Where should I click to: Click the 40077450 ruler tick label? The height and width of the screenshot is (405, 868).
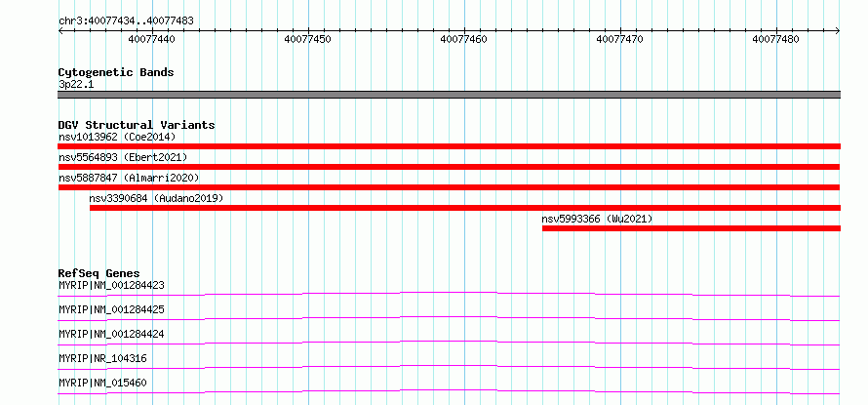pyautogui.click(x=308, y=39)
